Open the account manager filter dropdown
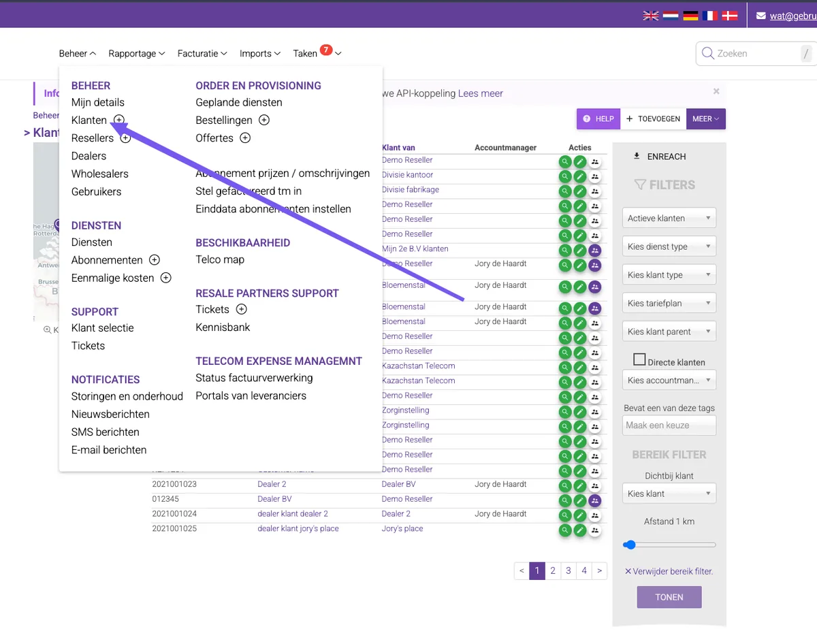This screenshot has height=644, width=817. (669, 381)
